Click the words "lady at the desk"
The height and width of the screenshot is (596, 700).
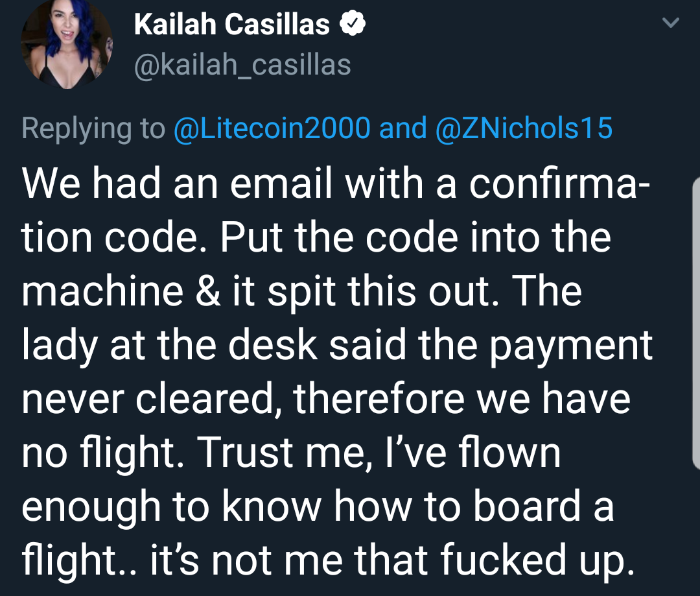coord(170,345)
